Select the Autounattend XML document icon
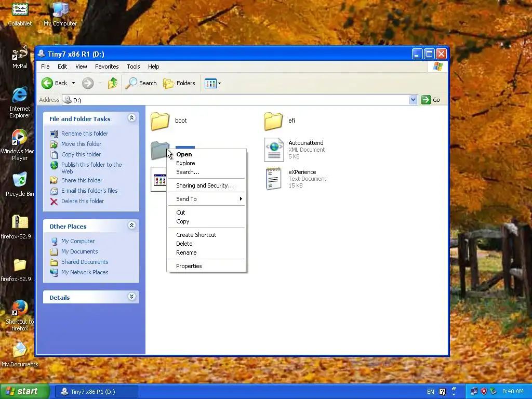Screen dimensions: 532x399 click(x=274, y=150)
